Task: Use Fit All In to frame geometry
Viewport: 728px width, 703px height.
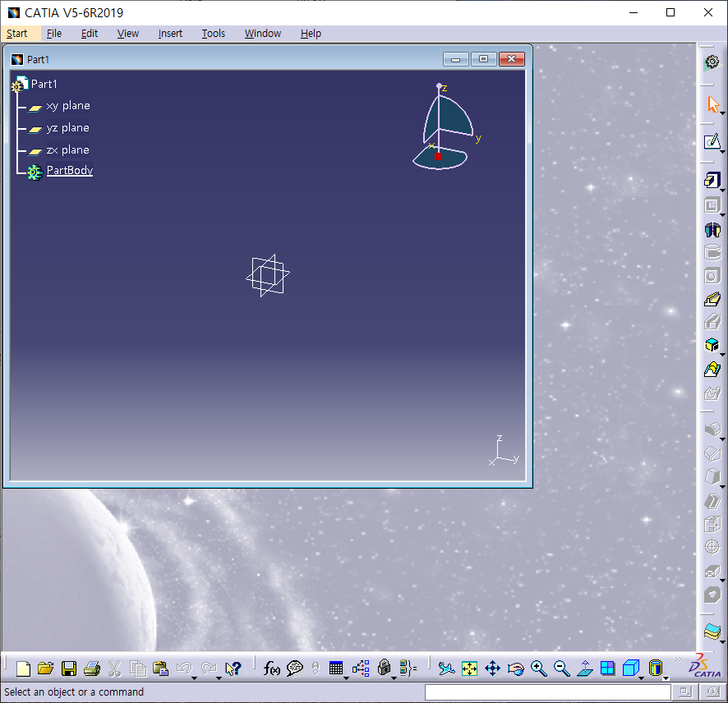Action: 469,669
